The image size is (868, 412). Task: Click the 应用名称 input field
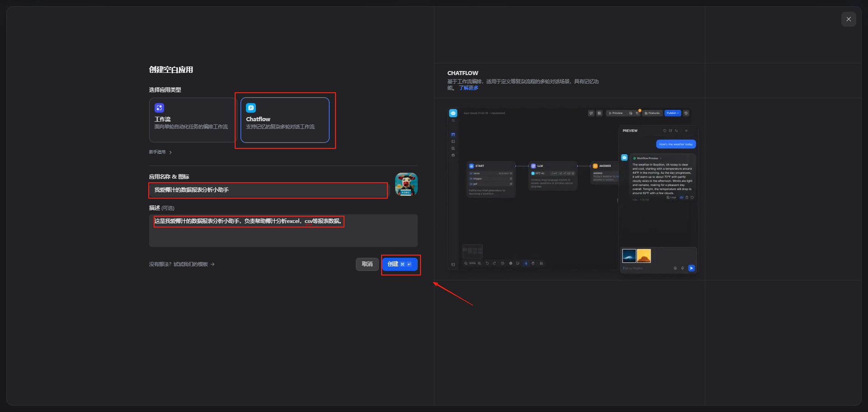pyautogui.click(x=268, y=190)
